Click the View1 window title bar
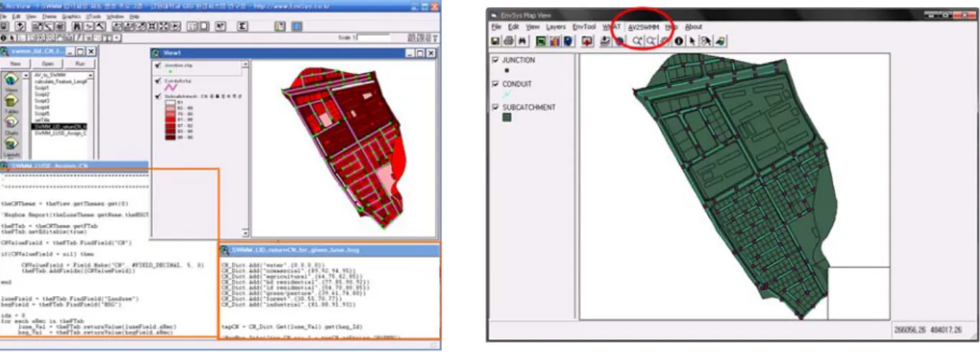The width and height of the screenshot is (980, 352). pos(293,53)
